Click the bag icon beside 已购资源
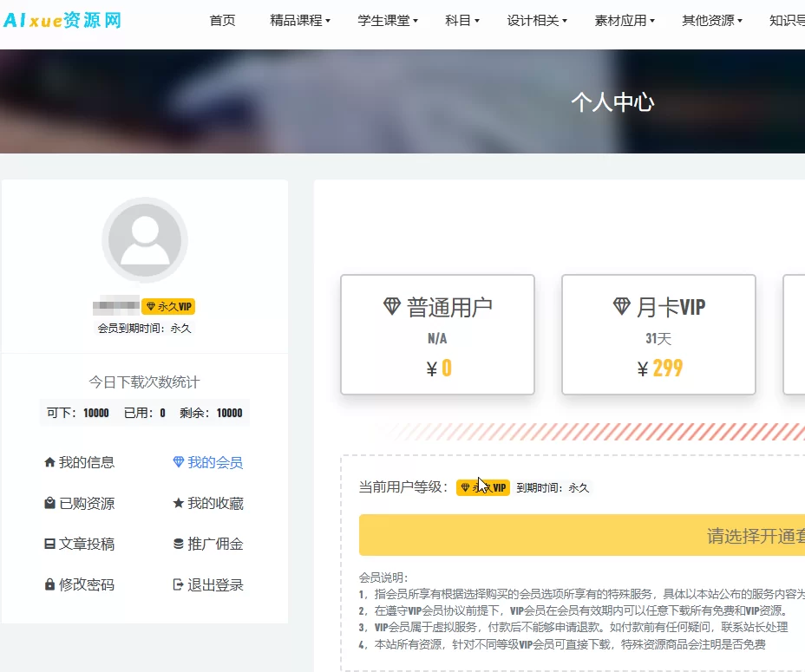Image resolution: width=805 pixels, height=672 pixels. 49,503
